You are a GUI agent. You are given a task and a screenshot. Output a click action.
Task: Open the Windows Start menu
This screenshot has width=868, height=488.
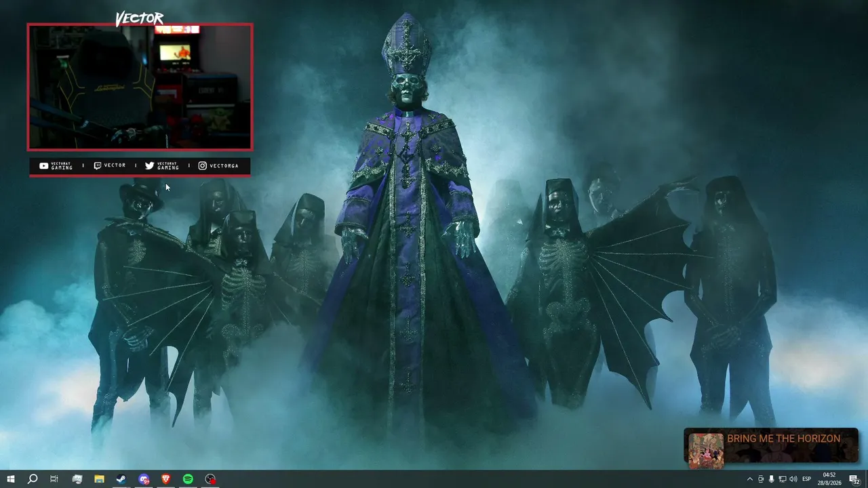[x=10, y=479]
